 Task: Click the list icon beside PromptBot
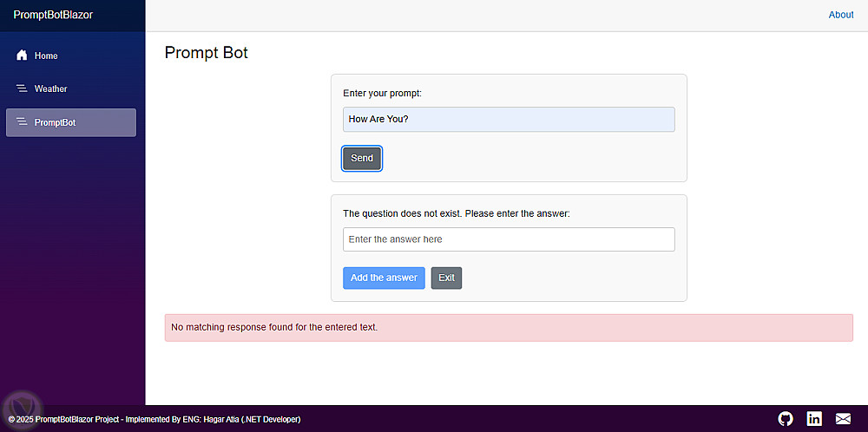22,122
